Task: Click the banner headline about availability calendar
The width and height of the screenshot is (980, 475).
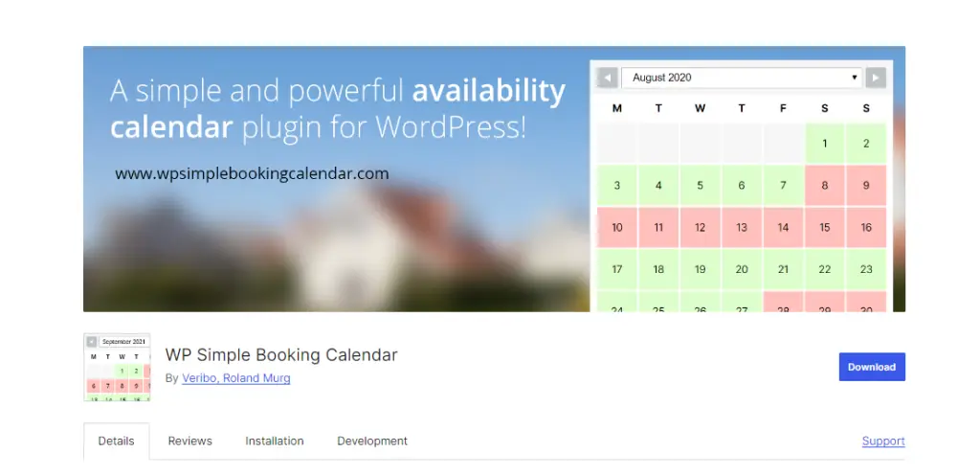Action: 338,109
